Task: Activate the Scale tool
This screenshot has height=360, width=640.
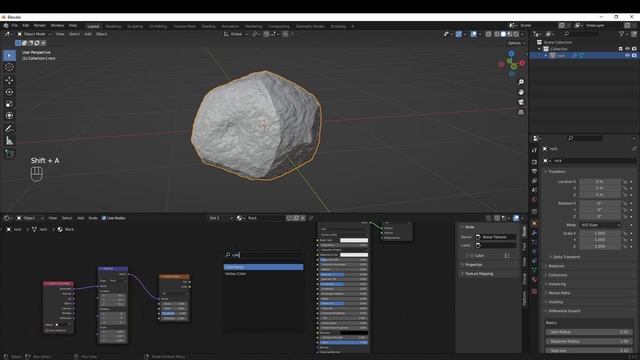Action: [9, 104]
